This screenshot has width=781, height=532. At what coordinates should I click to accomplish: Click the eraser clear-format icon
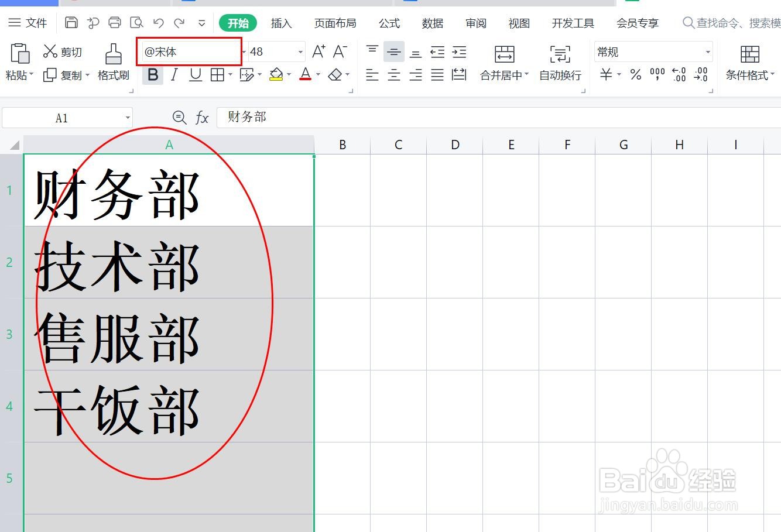coord(335,74)
